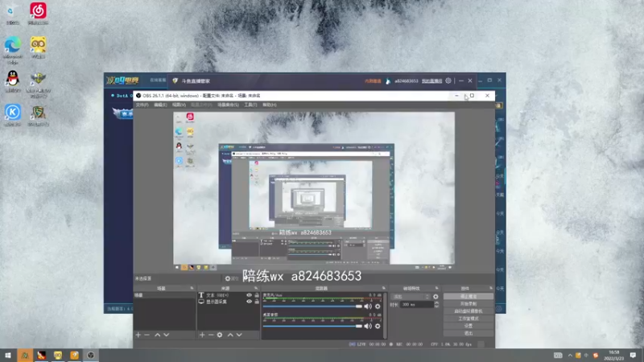Remove the selected scene with Scenes minus icon

tap(147, 335)
